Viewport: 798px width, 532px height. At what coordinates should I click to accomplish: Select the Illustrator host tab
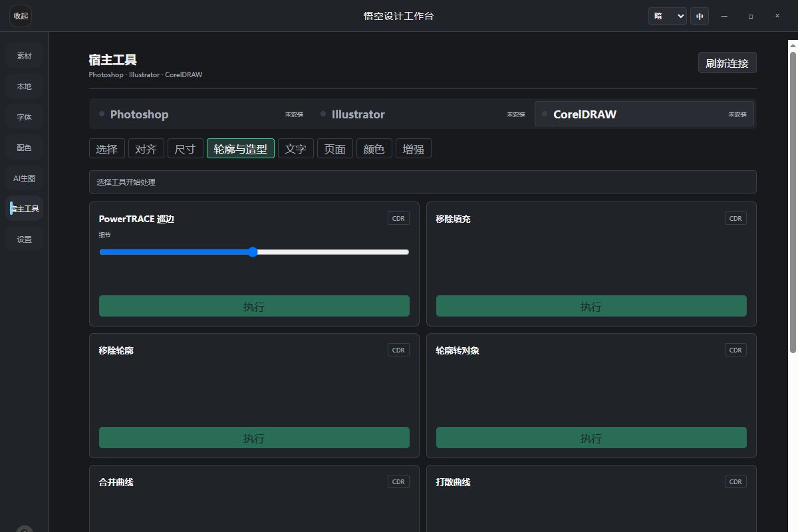(422, 114)
